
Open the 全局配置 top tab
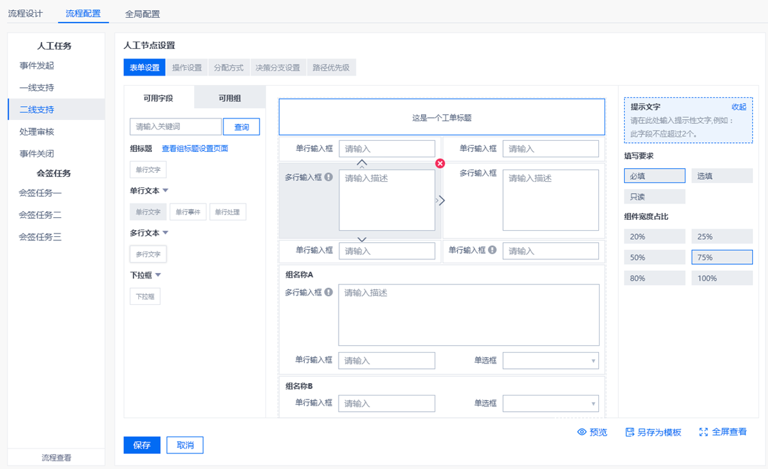point(142,14)
